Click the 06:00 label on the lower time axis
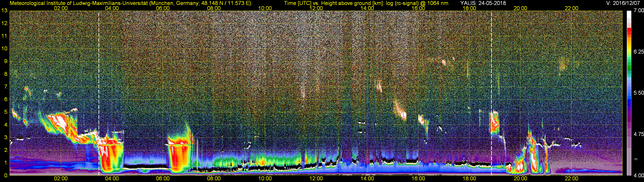 tap(163, 179)
